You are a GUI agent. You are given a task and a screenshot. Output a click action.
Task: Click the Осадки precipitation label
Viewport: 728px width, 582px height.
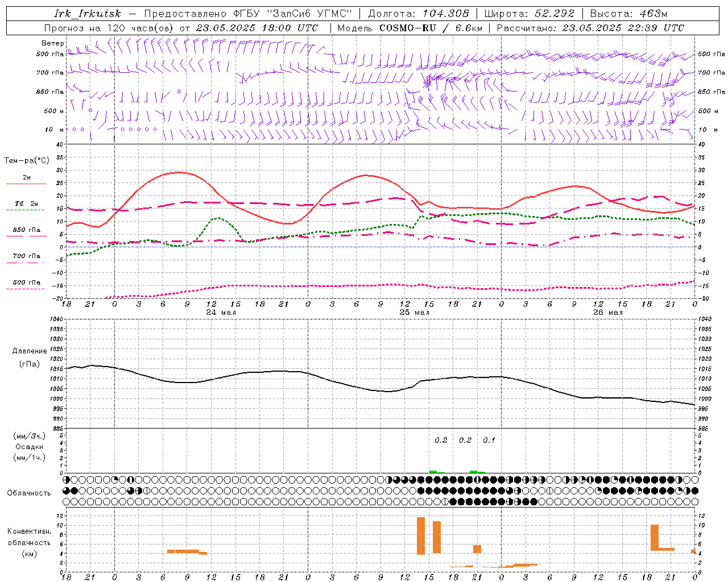[x=29, y=447]
